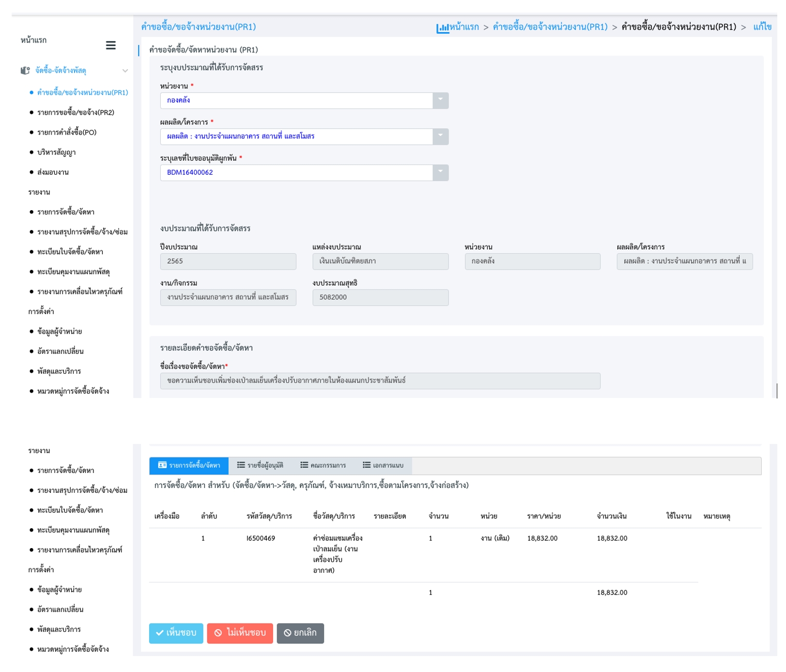
Task: Open the BDM16400062 dropdown arrow
Action: (x=440, y=172)
